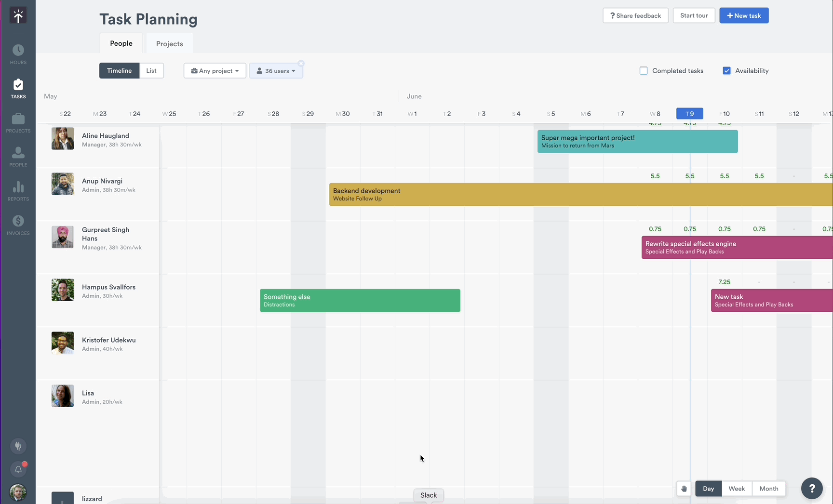833x504 pixels.
Task: Open the Any project filter dropdown
Action: 215,70
